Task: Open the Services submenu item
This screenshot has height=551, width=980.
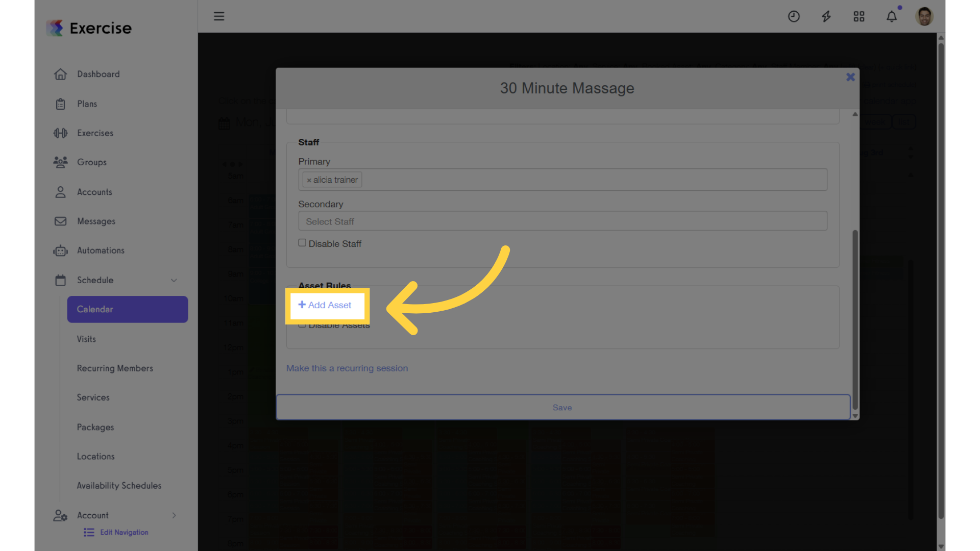Action: click(x=93, y=397)
